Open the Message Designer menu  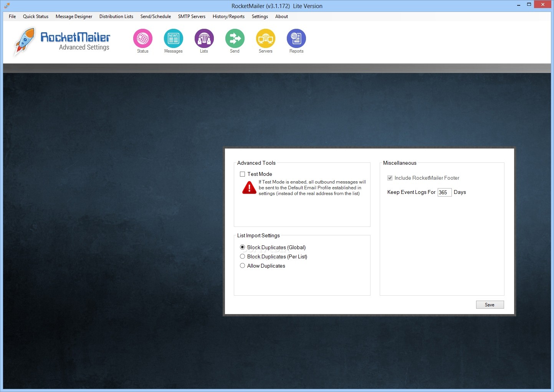tap(74, 17)
